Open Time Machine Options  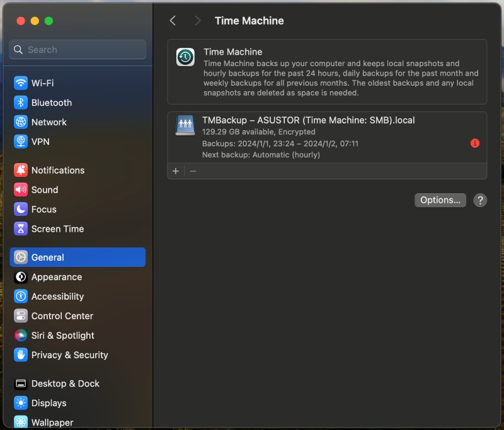pos(440,200)
